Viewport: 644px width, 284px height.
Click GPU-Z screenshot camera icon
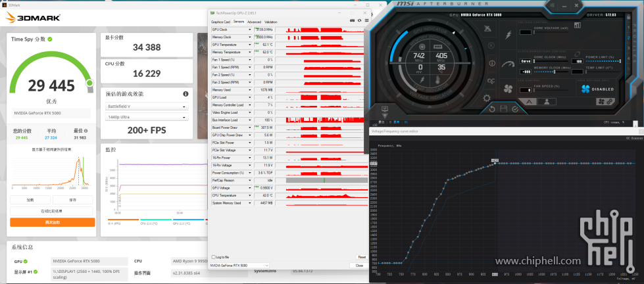[352, 20]
